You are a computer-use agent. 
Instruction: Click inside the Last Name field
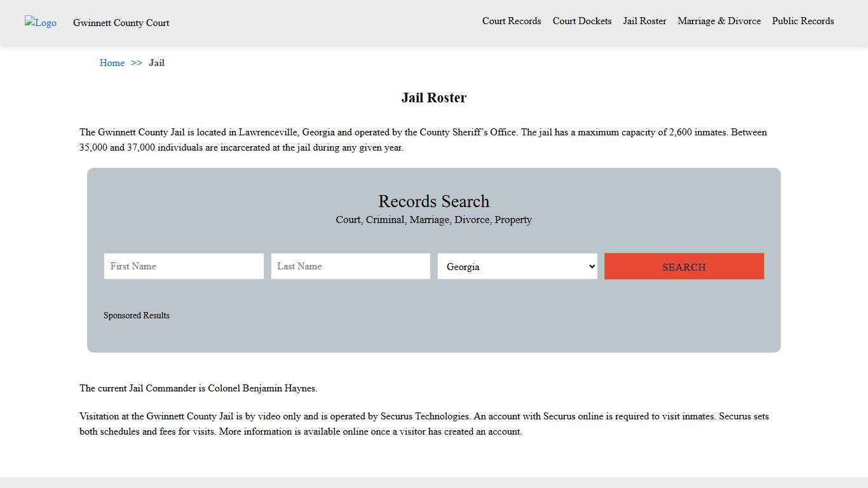click(350, 266)
